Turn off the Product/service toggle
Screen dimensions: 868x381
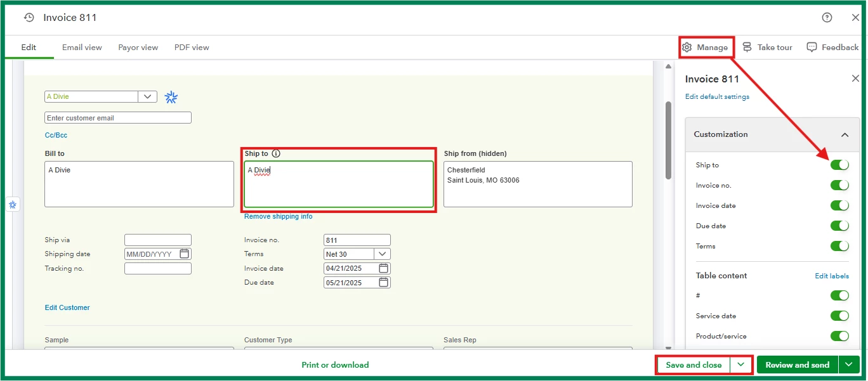tap(839, 336)
